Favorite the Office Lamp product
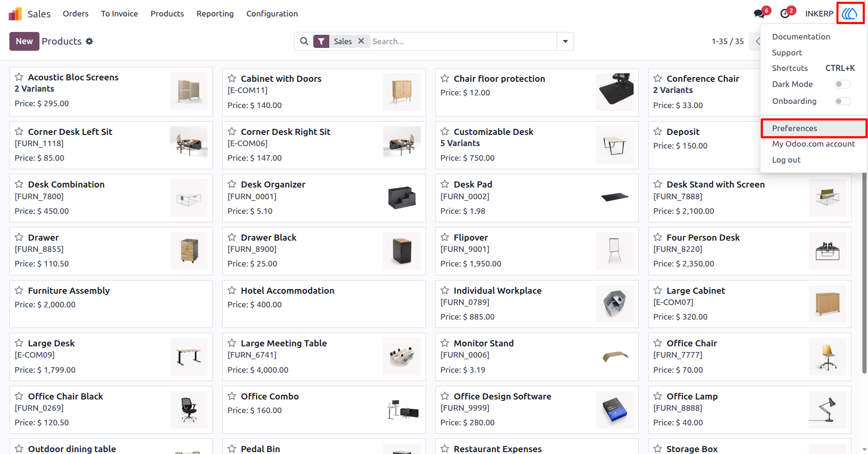This screenshot has height=454, width=868. coord(658,396)
